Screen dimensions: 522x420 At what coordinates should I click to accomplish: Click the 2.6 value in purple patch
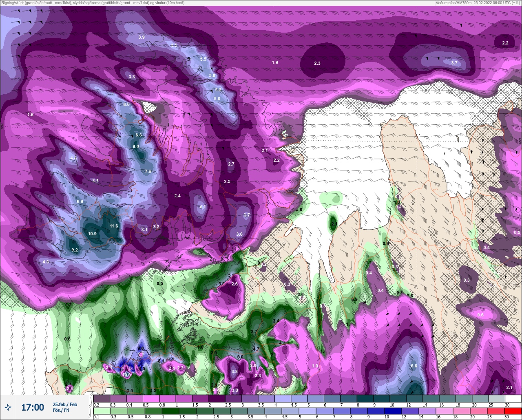point(234,284)
